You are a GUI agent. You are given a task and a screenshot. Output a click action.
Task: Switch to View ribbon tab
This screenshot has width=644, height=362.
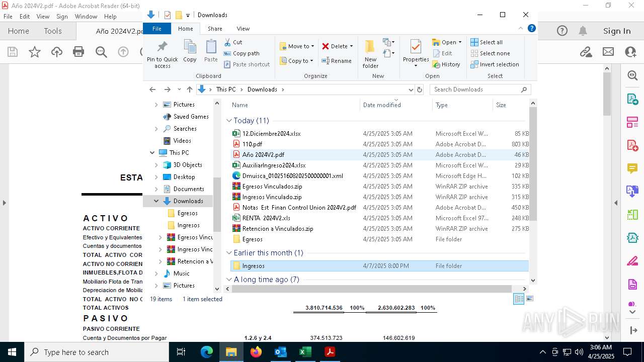[x=243, y=29]
